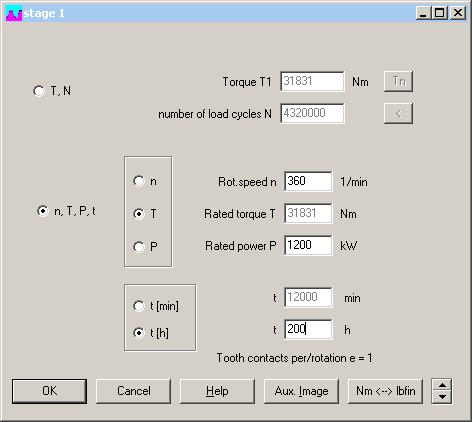This screenshot has width=472, height=422.
Task: Click the Tn button next to Torque T1
Action: pyautogui.click(x=398, y=81)
